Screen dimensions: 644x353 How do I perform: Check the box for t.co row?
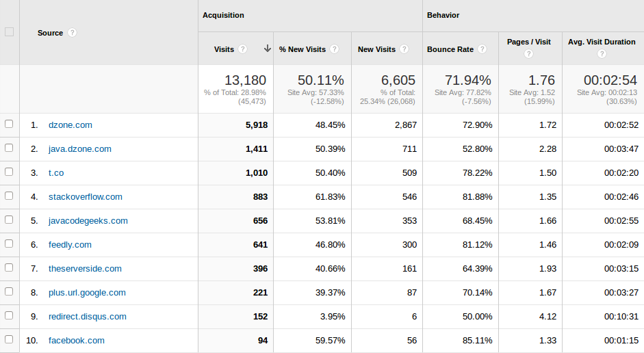(x=9, y=172)
